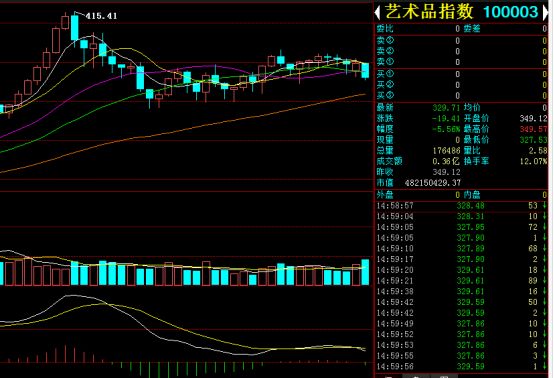Image resolution: width=554 pixels, height=378 pixels.
Task: Select the 415.41 peak price label
Action: point(101,16)
